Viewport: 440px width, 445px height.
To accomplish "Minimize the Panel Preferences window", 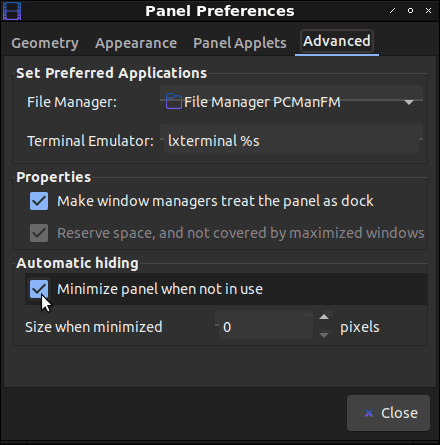I will (x=393, y=11).
